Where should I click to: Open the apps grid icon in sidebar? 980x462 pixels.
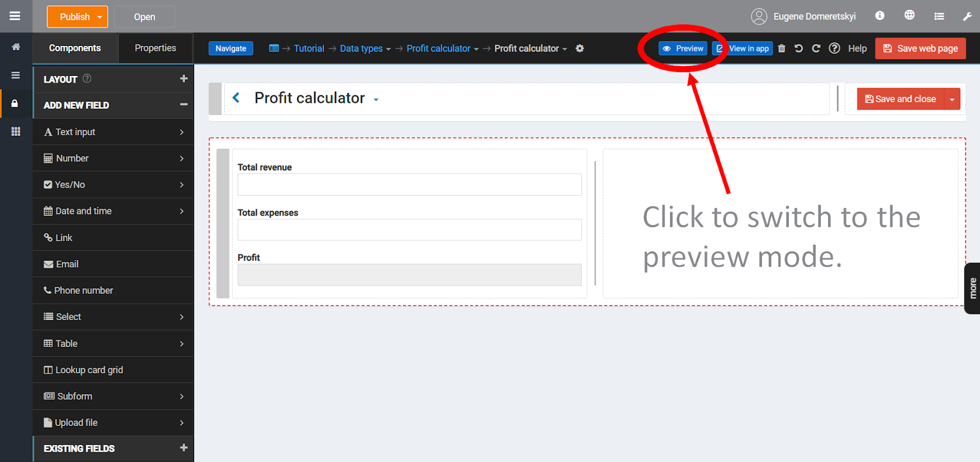pyautogui.click(x=16, y=132)
